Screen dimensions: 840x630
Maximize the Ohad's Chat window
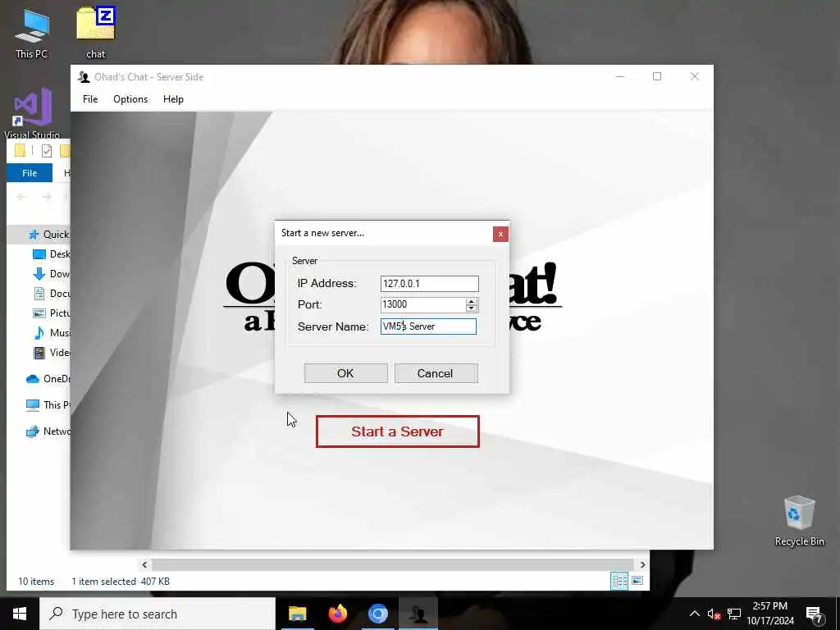pyautogui.click(x=657, y=76)
